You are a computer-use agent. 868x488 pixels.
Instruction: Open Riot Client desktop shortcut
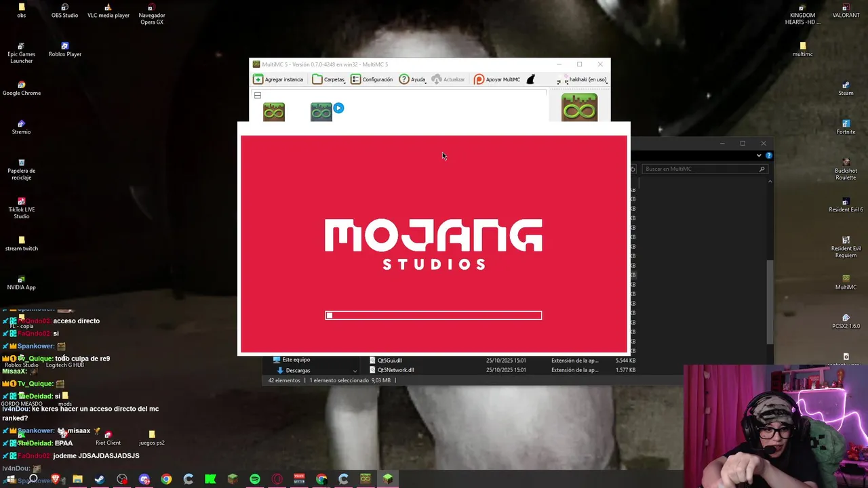click(x=108, y=438)
